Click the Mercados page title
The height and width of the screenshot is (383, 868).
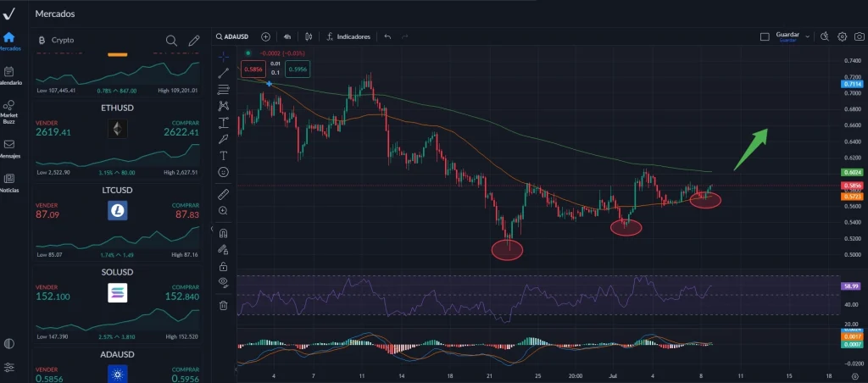tap(55, 14)
